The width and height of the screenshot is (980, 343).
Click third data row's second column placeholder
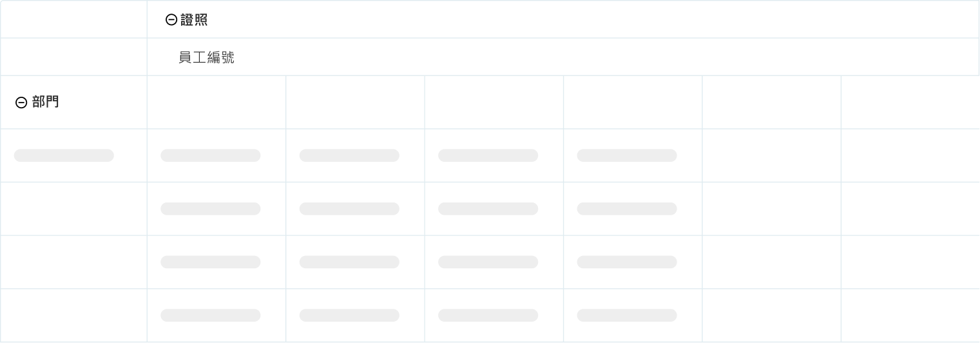349,262
